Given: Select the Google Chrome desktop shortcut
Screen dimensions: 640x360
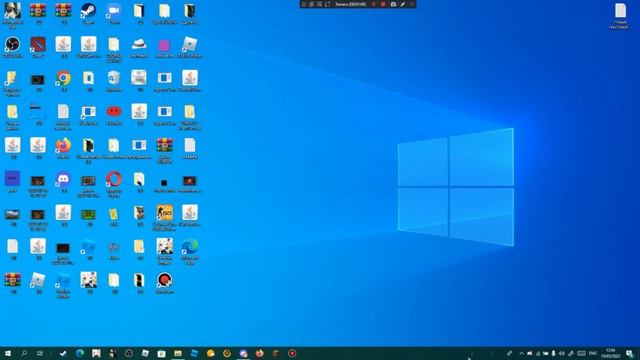Looking at the screenshot, I should 63,80.
